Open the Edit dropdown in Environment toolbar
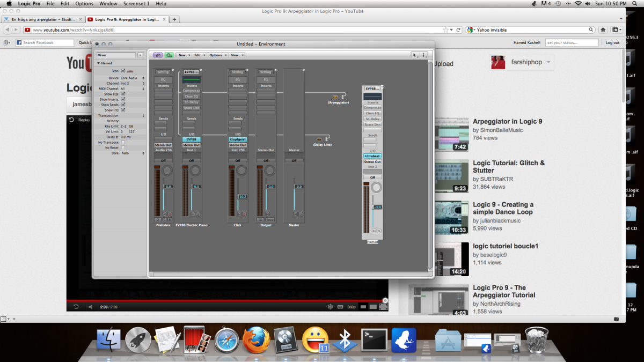The image size is (644, 362). click(x=199, y=55)
